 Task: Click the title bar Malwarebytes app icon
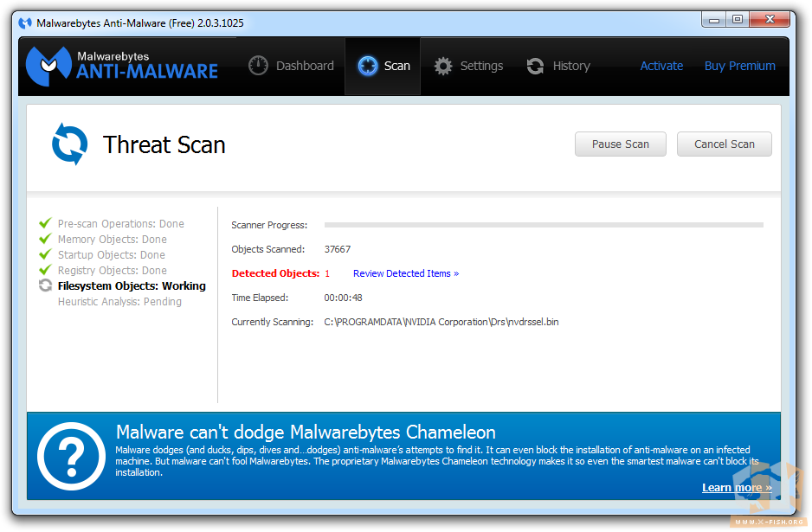coord(25,23)
